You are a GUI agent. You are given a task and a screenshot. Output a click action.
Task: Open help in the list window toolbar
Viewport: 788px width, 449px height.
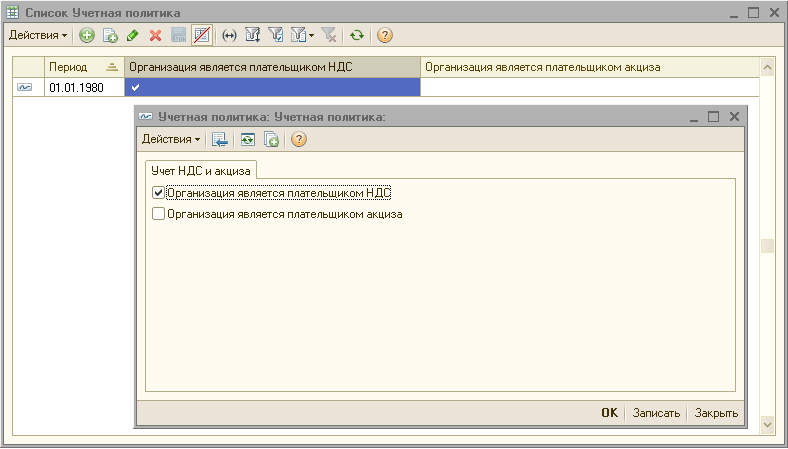tap(384, 36)
